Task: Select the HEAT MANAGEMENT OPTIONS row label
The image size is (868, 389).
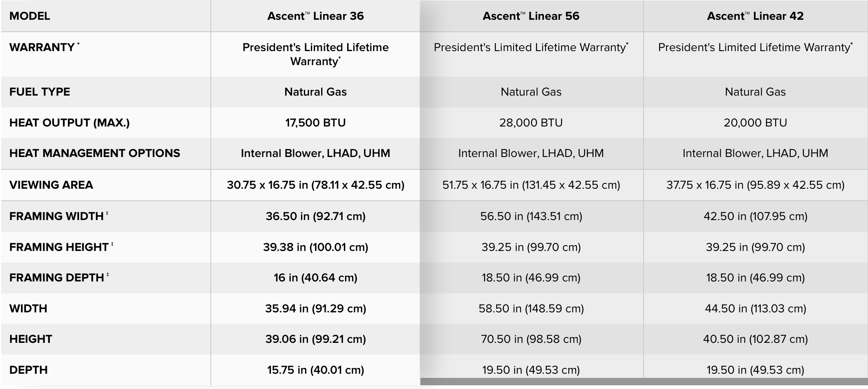Action: [x=95, y=153]
